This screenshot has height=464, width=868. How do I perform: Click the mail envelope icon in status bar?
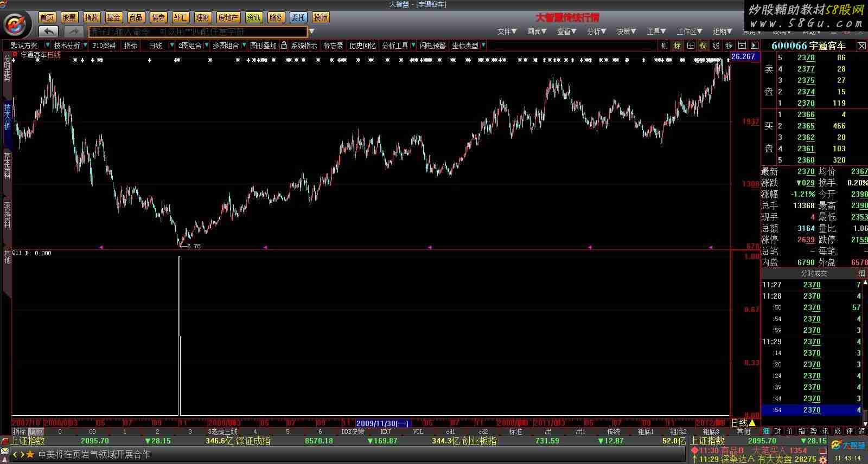[5, 452]
